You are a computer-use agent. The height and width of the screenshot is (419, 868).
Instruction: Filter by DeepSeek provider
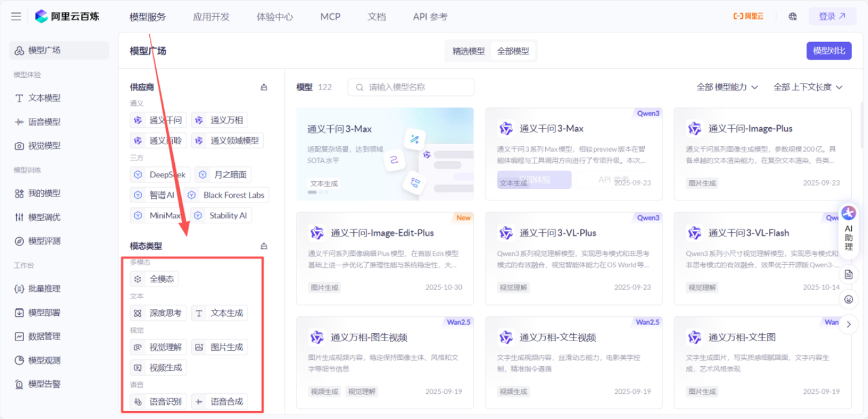[160, 174]
